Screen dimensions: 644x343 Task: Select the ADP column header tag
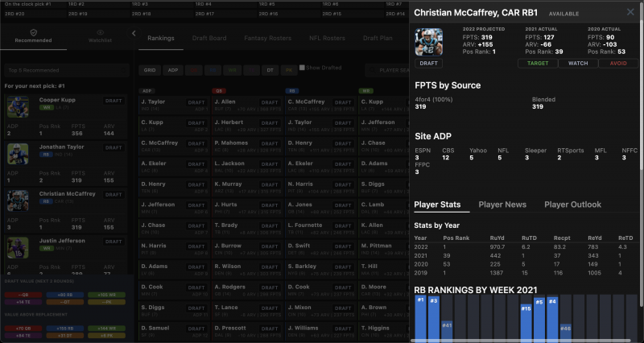tap(147, 91)
